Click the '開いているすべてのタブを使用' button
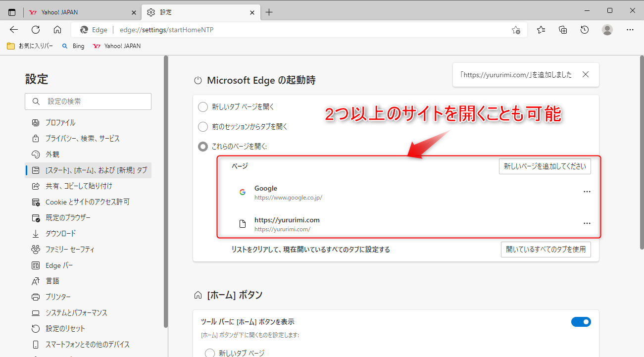Screen dimensions: 644x357 (546, 250)
